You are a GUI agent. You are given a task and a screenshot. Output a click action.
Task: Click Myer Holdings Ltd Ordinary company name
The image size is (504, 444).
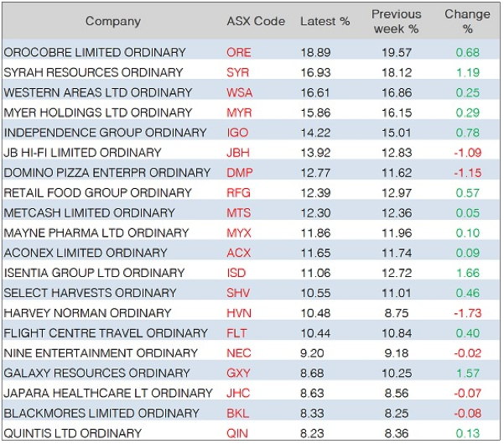pyautogui.click(x=98, y=112)
